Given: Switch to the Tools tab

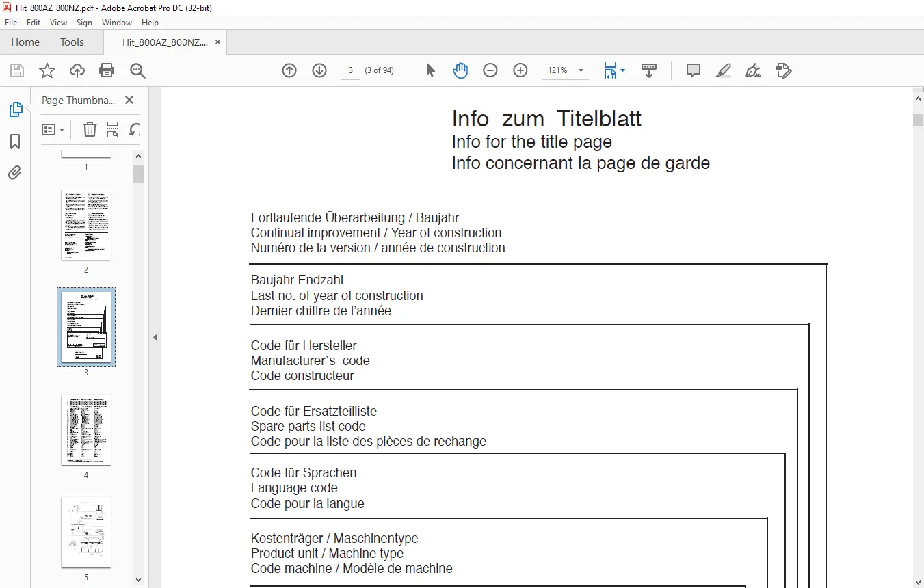Looking at the screenshot, I should (x=72, y=42).
